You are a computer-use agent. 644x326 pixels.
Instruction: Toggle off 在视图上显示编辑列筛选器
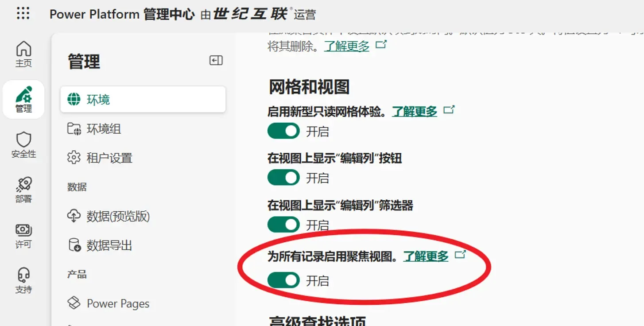(283, 225)
